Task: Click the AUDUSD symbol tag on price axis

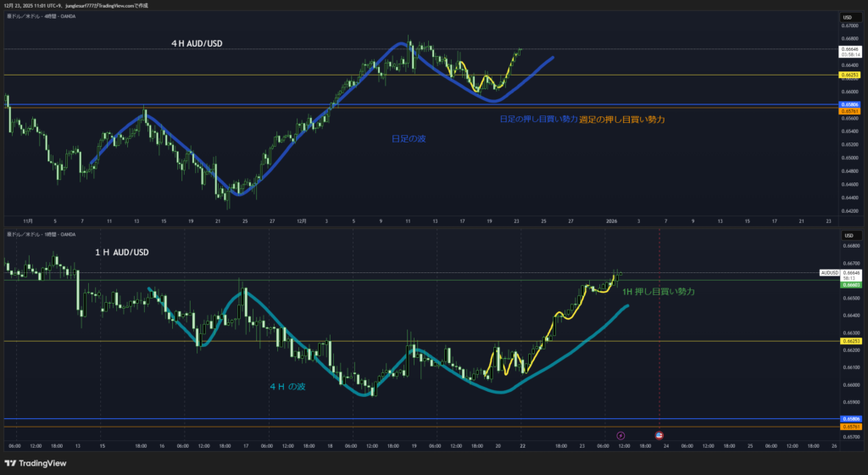Action: tap(830, 272)
